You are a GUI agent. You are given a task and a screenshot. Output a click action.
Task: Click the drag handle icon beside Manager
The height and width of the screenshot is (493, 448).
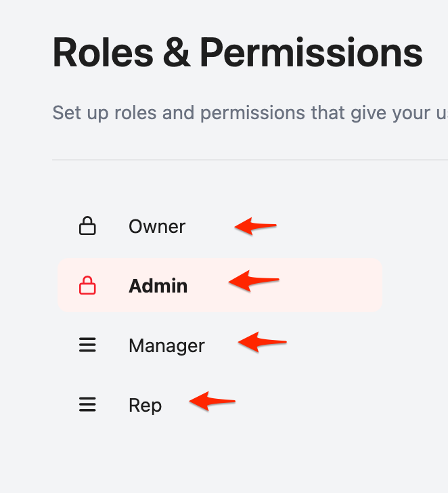87,345
